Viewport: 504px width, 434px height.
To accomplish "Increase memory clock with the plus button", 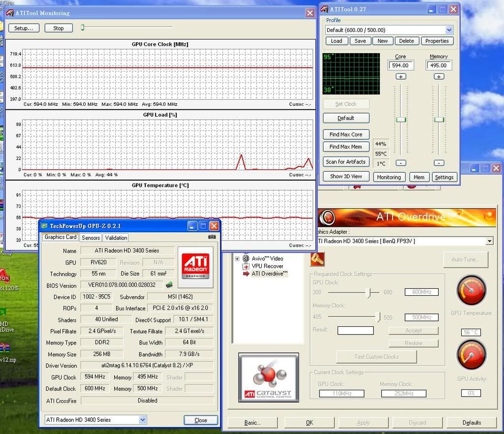I will [439, 76].
